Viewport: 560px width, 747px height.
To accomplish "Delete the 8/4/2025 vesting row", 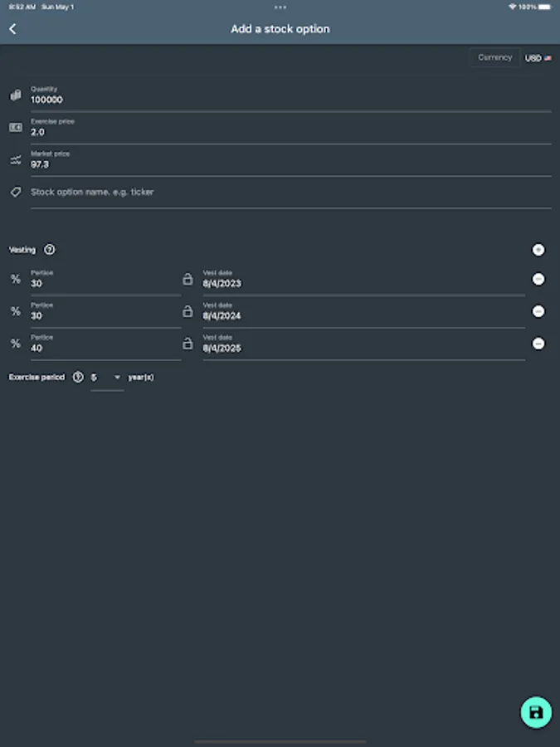I will [538, 344].
